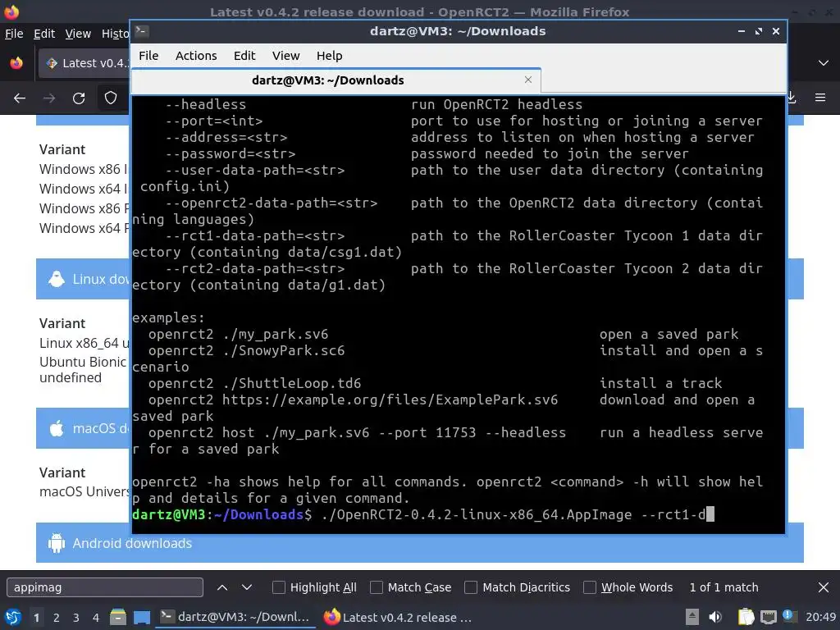The width and height of the screenshot is (840, 630).
Task: Click show desktop icon in taskbar
Action: pyautogui.click(x=141, y=617)
